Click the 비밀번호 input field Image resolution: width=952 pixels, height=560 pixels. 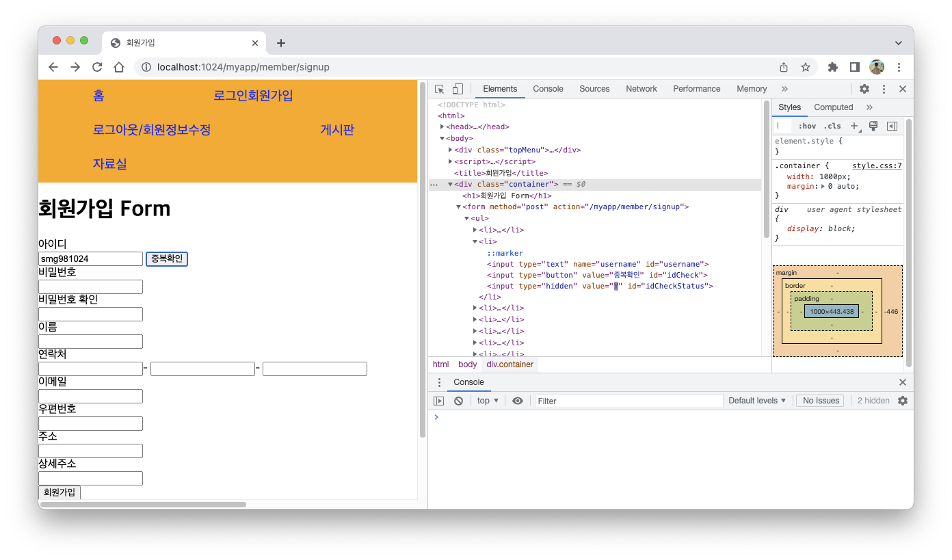(90, 286)
